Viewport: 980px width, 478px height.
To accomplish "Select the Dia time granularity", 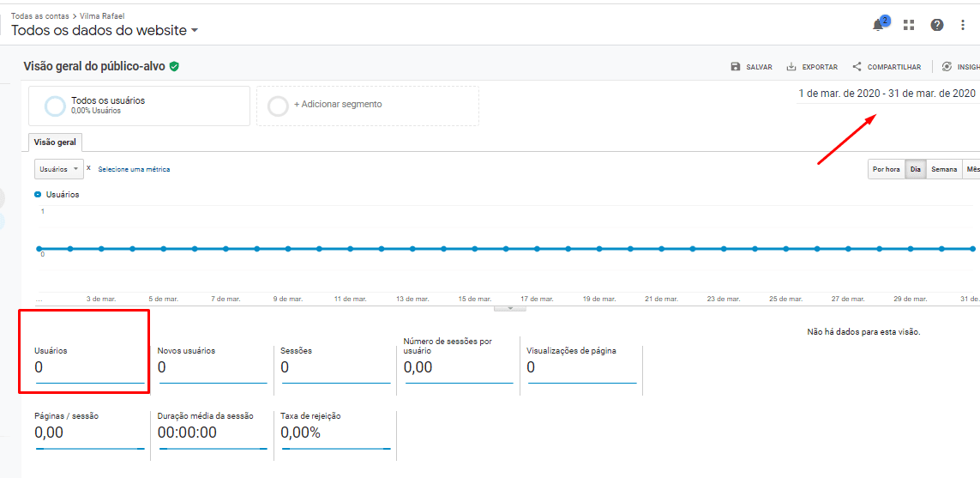I will point(916,169).
